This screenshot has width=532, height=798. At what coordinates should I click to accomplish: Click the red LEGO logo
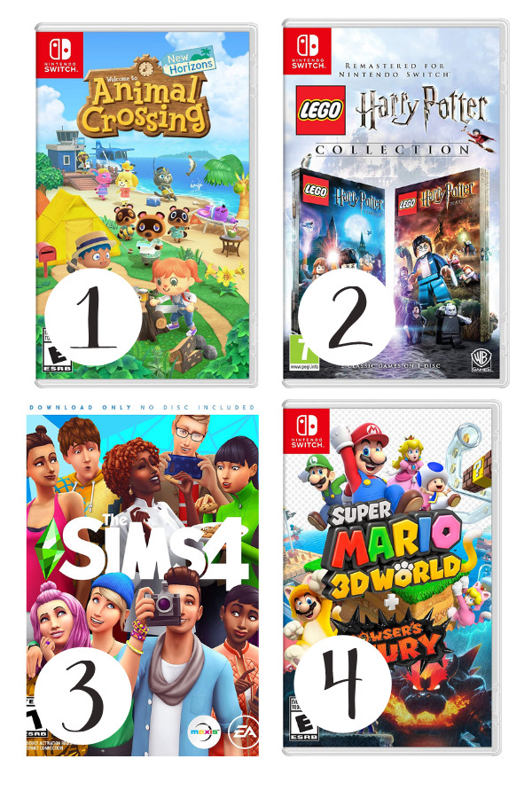(x=321, y=111)
